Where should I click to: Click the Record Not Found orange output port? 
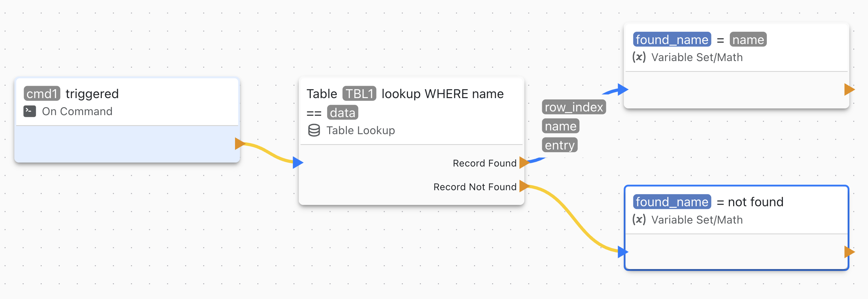pos(524,186)
